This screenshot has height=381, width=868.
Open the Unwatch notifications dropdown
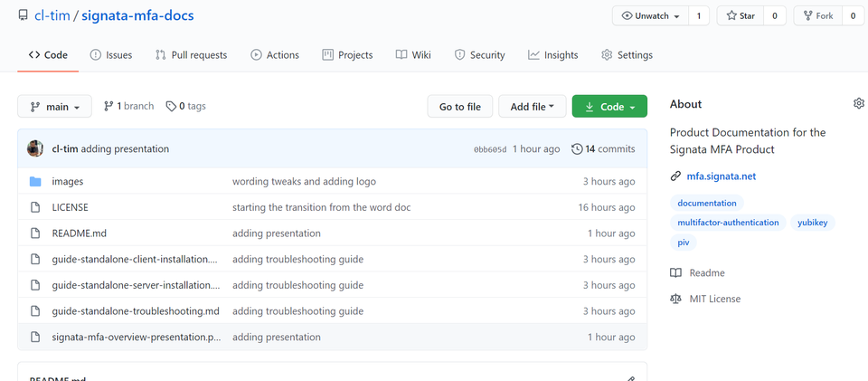pos(650,16)
